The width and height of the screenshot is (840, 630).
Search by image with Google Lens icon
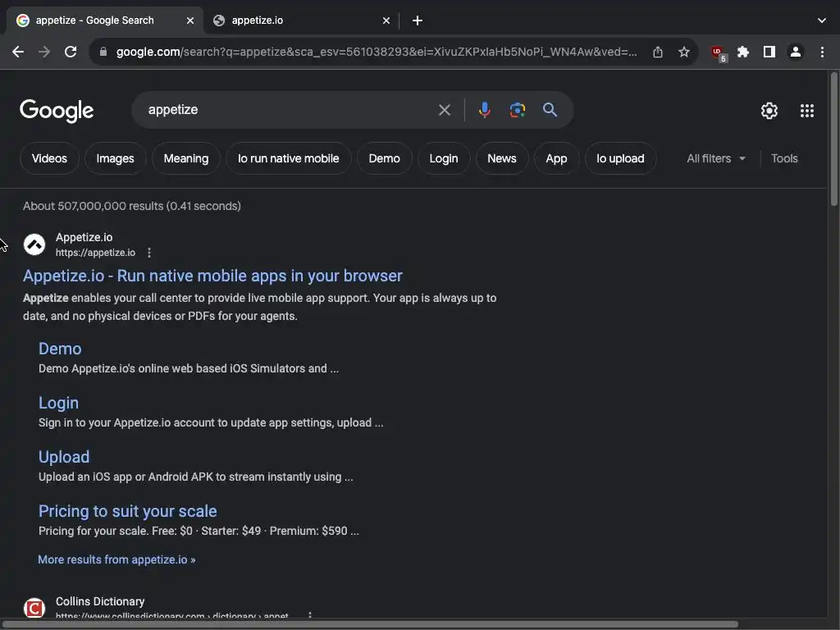tap(518, 110)
